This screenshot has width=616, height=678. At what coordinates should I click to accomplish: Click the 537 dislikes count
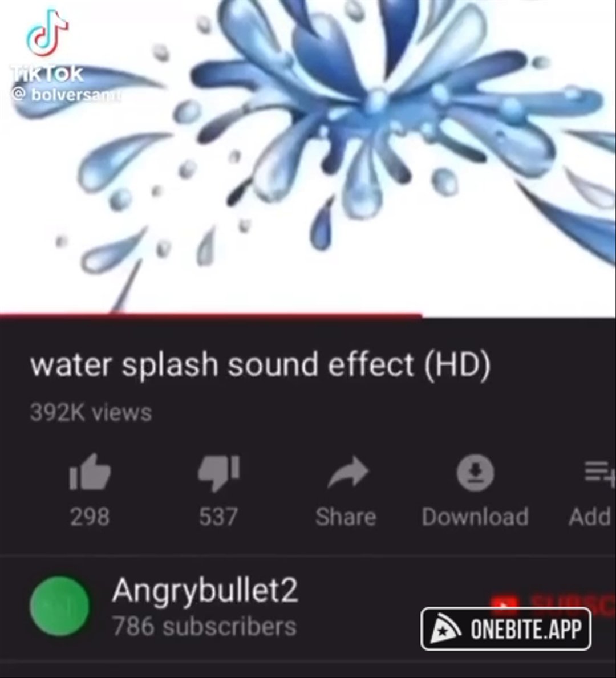(x=218, y=517)
